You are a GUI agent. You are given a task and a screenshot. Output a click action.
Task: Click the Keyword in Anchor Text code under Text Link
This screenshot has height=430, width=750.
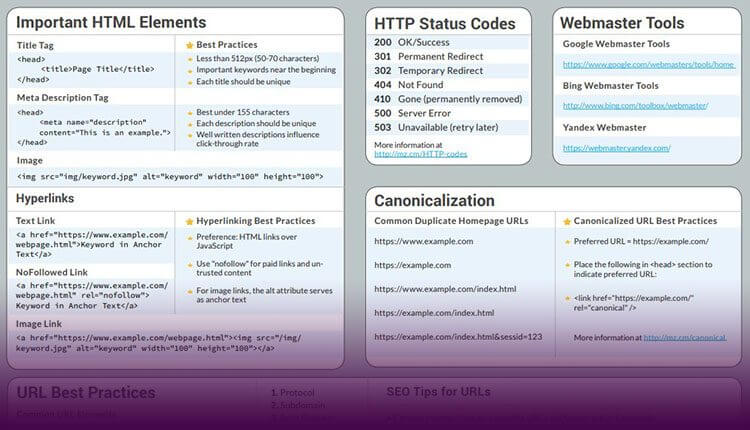(x=92, y=244)
